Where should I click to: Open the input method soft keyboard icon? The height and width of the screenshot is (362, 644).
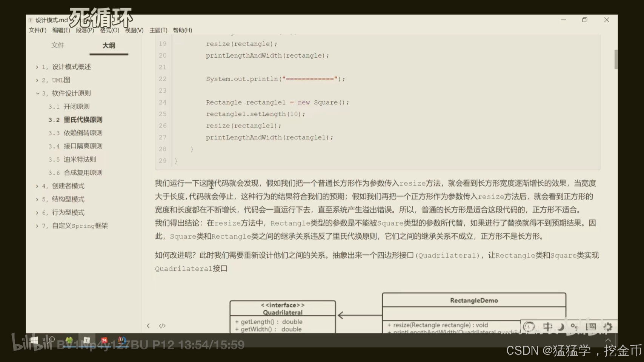[x=591, y=327]
